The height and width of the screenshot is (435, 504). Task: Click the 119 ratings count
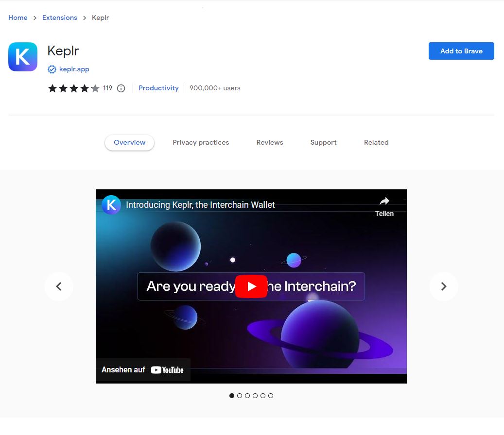tap(108, 88)
